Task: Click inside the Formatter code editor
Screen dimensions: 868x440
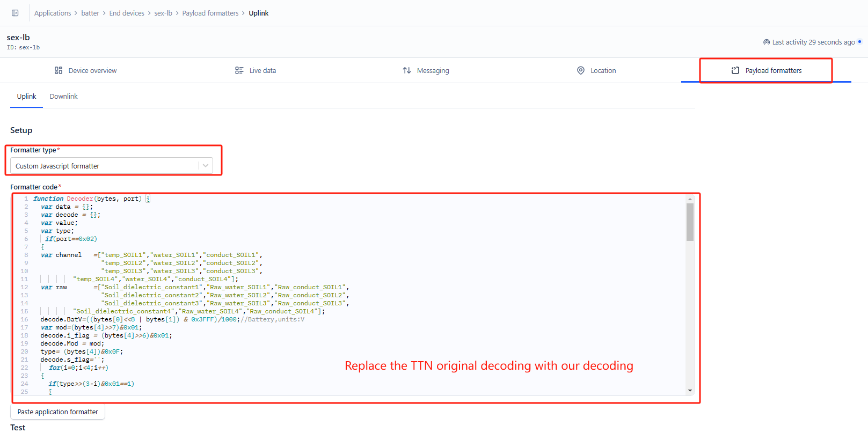Action: click(354, 296)
